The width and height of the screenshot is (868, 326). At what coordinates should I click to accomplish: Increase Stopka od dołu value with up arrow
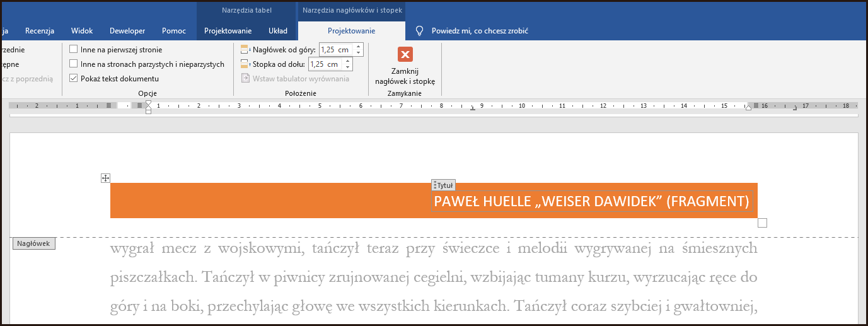click(347, 61)
